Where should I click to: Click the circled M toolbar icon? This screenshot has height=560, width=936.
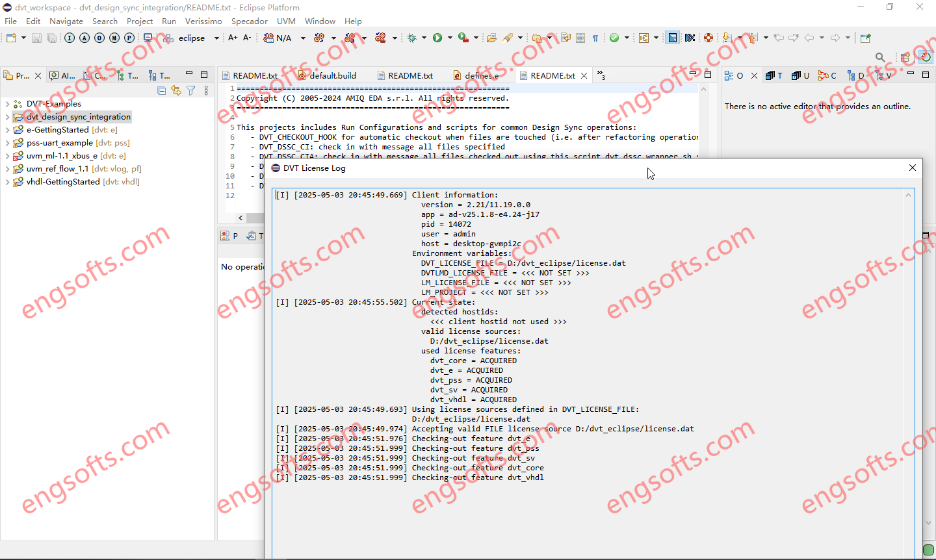(x=114, y=38)
